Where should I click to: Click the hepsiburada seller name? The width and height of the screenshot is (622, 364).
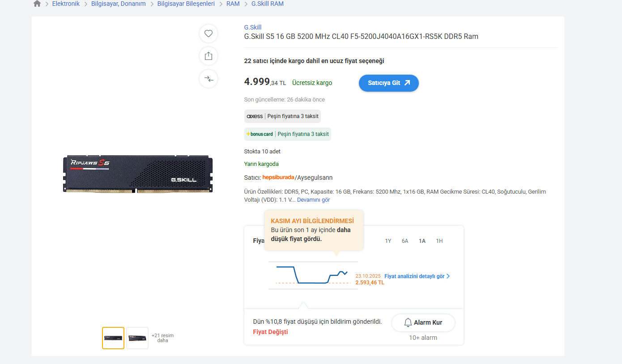click(x=278, y=178)
